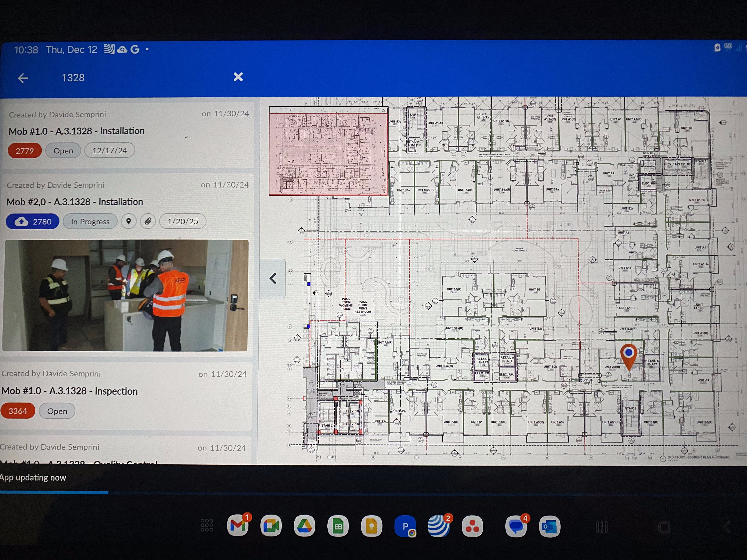Open task badge 3364
Image resolution: width=747 pixels, height=560 pixels.
pos(18,411)
